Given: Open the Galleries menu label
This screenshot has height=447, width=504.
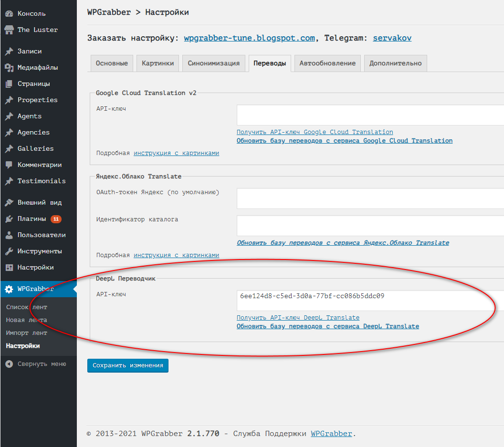Looking at the screenshot, I should [x=36, y=149].
